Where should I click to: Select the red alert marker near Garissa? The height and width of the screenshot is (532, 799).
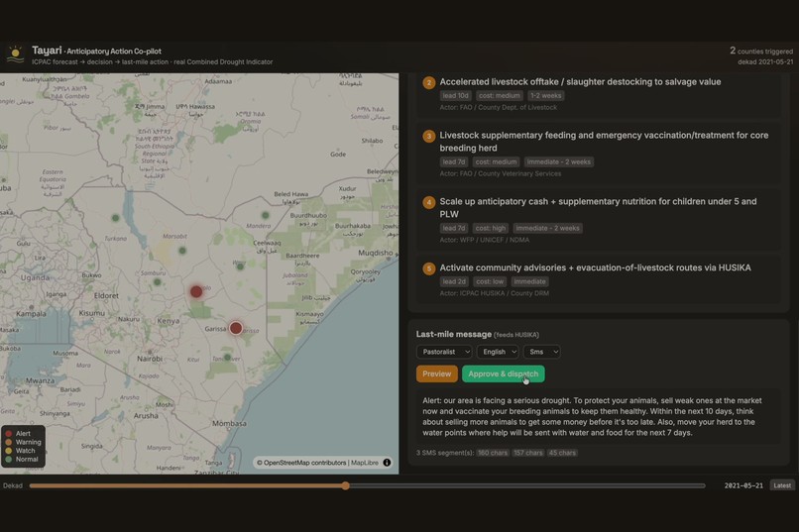(x=236, y=328)
